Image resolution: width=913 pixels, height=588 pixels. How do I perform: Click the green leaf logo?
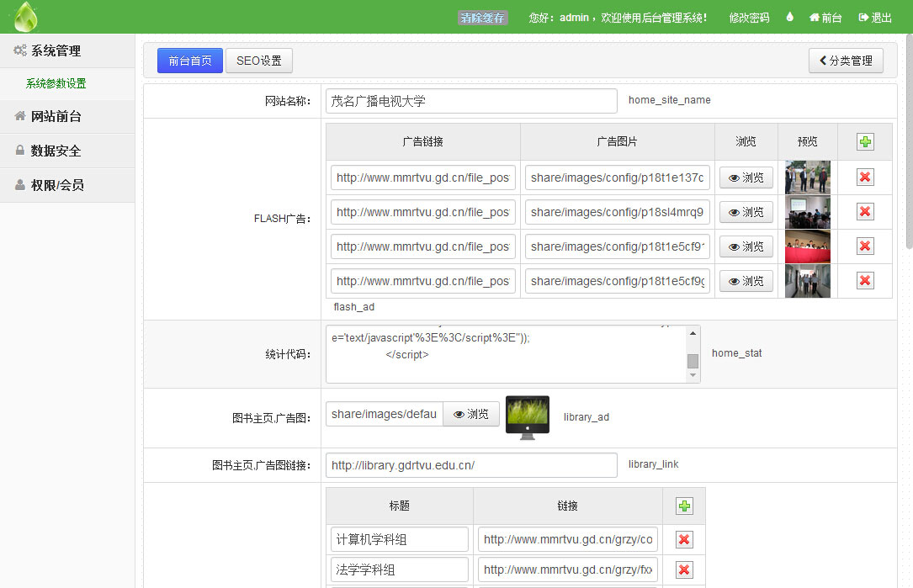coord(25,17)
